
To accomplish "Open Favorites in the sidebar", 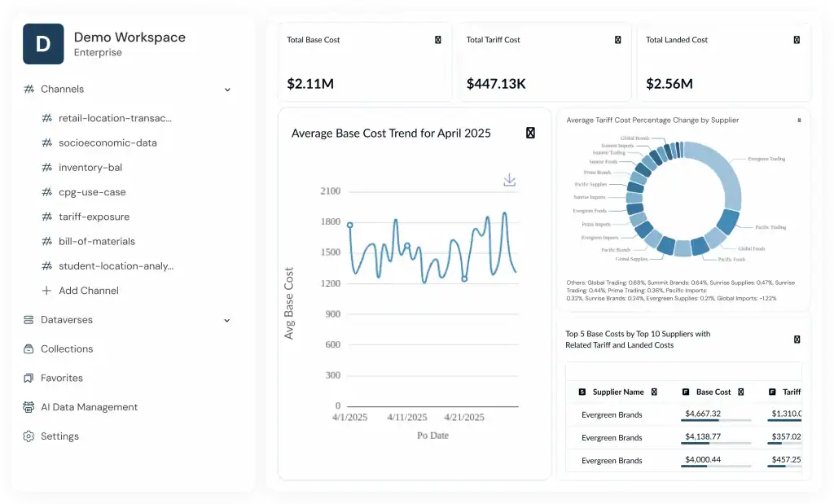I will tap(62, 378).
